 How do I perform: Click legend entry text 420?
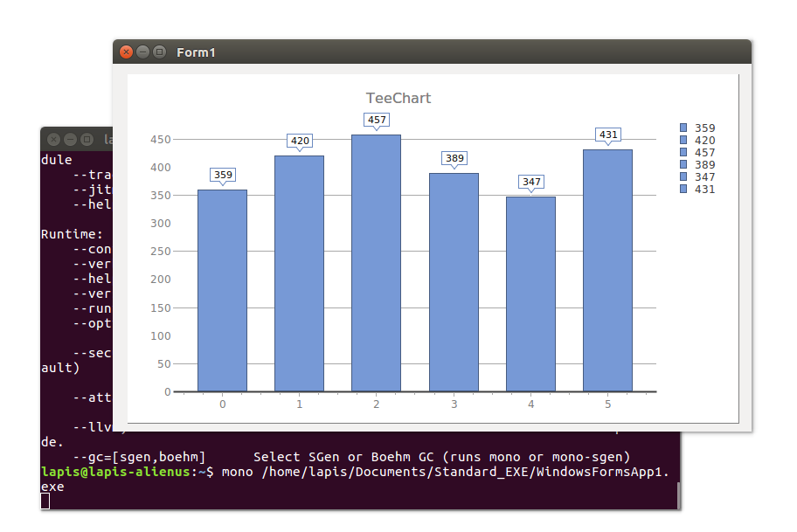pos(705,141)
